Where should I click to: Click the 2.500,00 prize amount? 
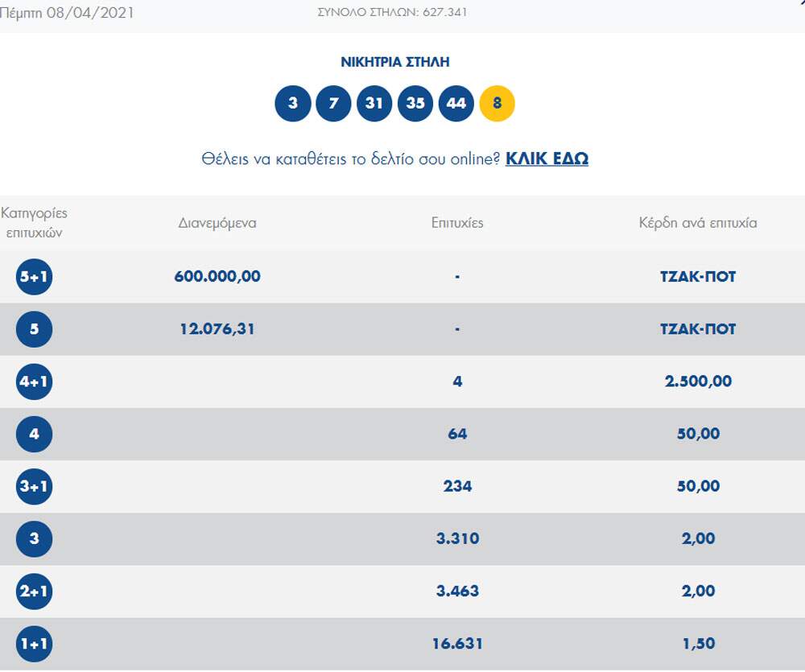pyautogui.click(x=698, y=381)
